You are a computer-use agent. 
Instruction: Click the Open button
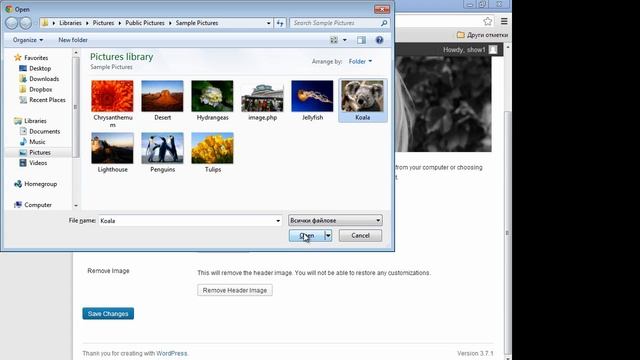[307, 236]
